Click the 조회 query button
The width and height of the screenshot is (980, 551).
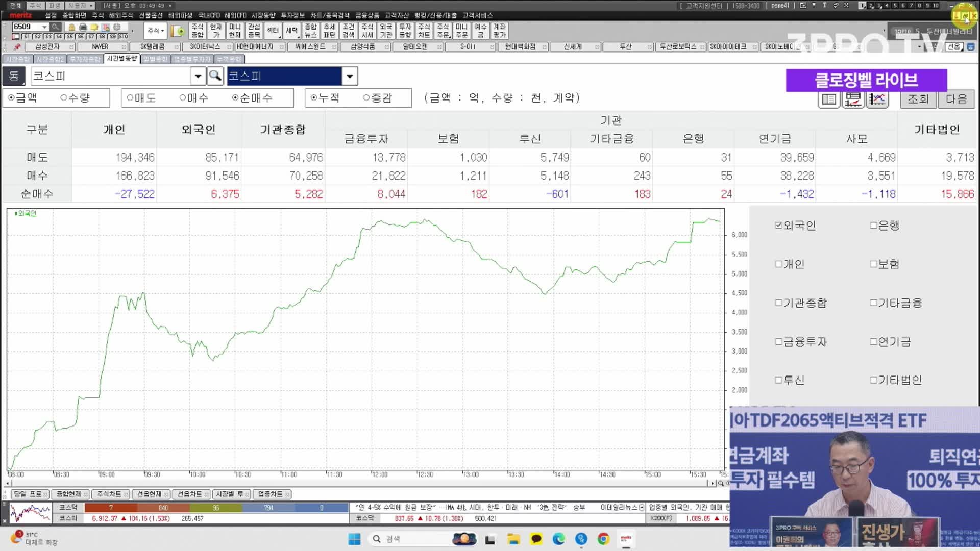[918, 99]
